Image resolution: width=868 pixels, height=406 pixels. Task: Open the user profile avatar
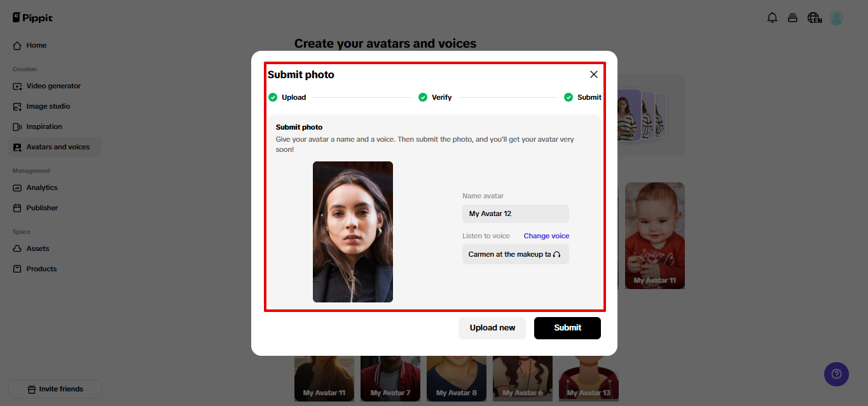click(x=836, y=18)
